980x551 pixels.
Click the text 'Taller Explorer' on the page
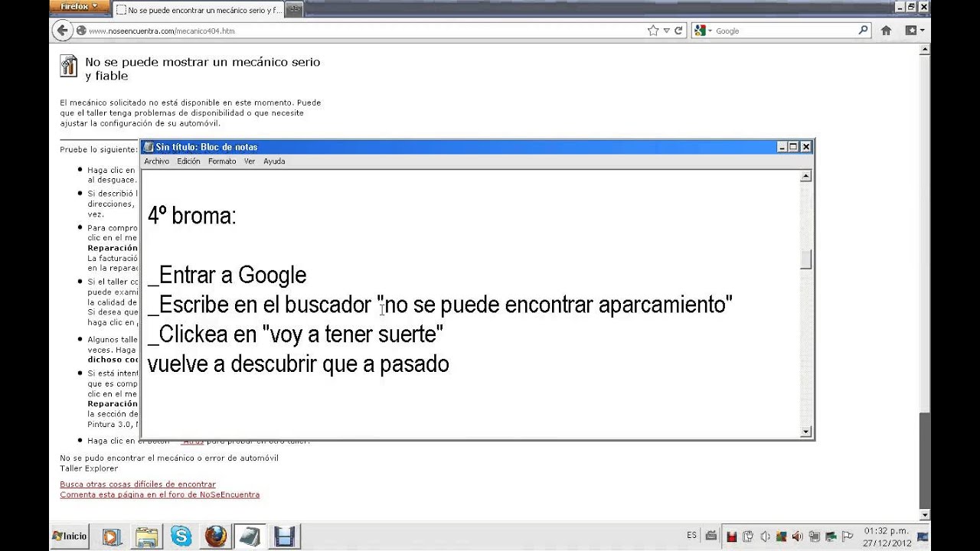tap(89, 468)
